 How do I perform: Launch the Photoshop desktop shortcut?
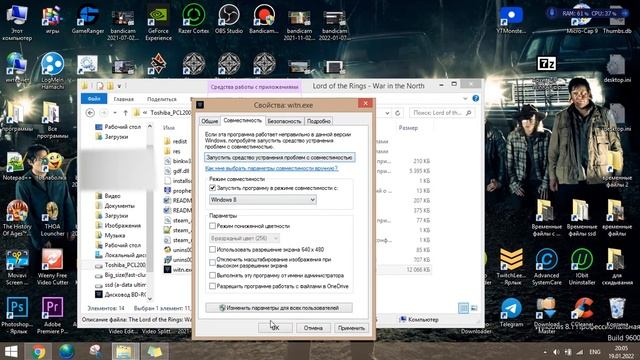pyautogui.click(x=17, y=315)
